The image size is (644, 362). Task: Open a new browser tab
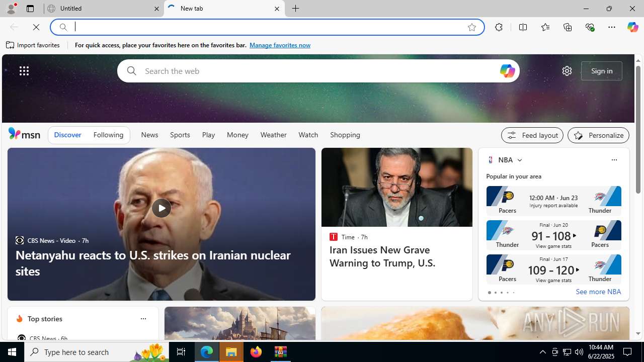coord(296,9)
